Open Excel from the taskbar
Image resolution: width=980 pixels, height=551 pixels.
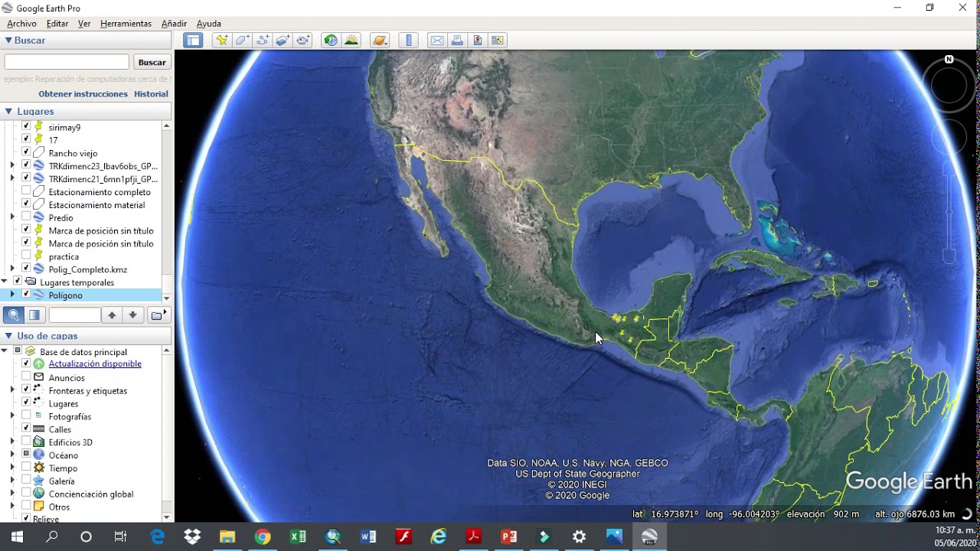(298, 536)
